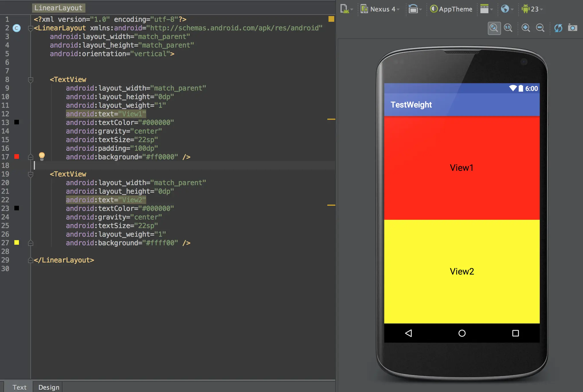Click the LinearLayout breadcrumb label
Viewport: 583px width, 392px height.
pos(58,8)
